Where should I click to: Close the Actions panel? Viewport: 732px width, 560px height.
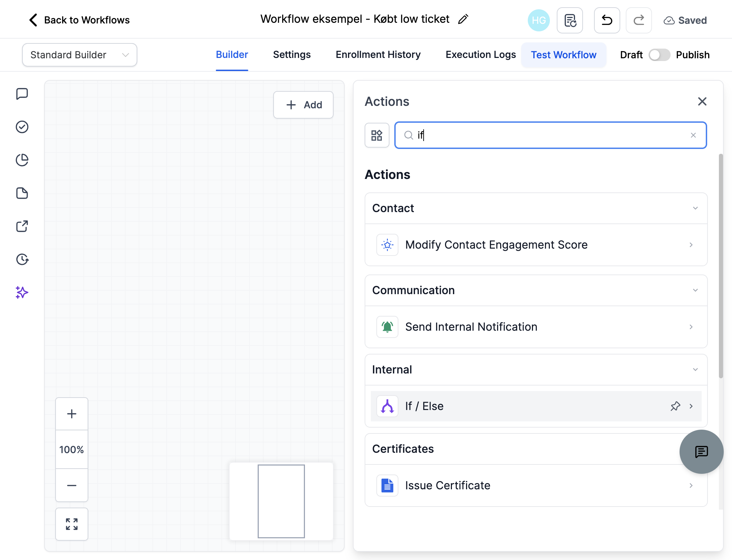tap(702, 101)
